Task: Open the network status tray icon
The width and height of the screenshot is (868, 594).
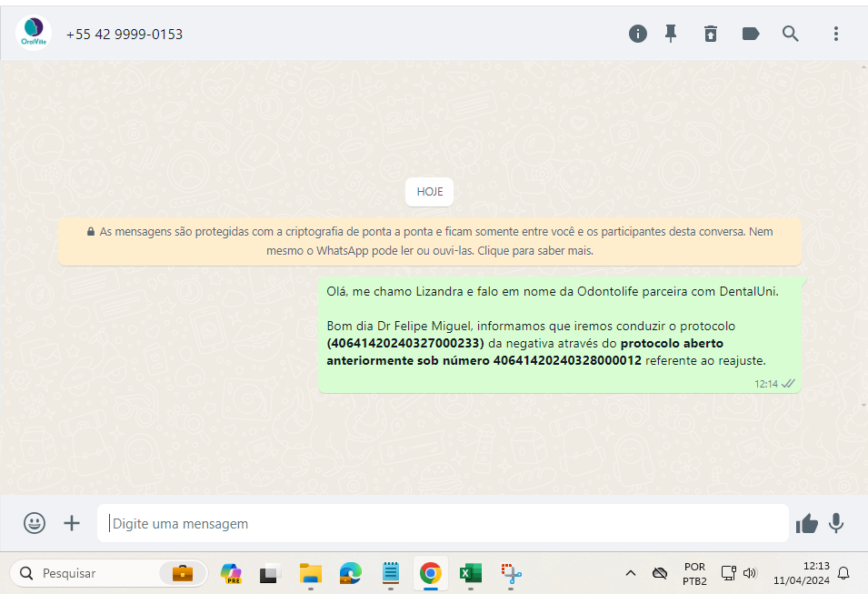Action: [729, 573]
